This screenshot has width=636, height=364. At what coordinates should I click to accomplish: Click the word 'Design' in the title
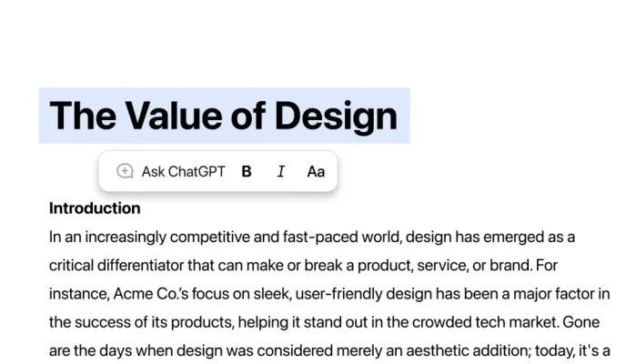pos(336,116)
